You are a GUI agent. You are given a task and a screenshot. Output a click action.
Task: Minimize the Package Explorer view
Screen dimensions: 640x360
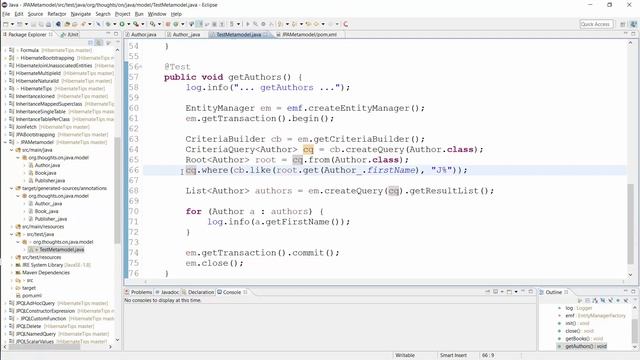pyautogui.click(x=108, y=34)
